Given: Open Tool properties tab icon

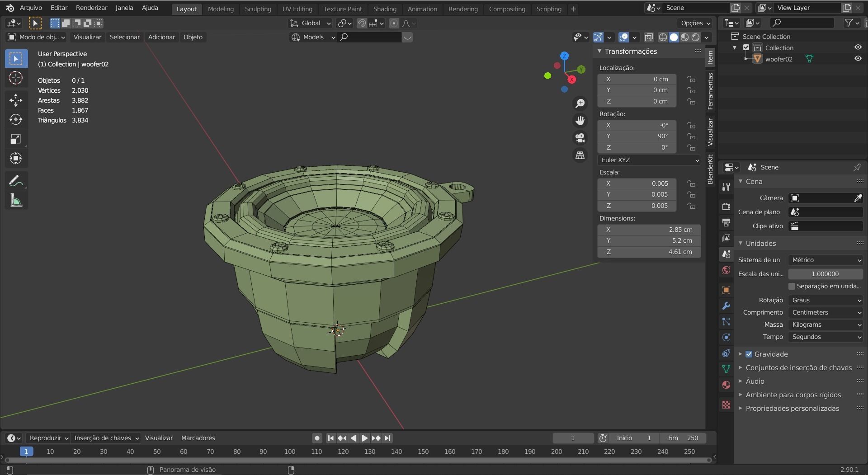Looking at the screenshot, I should (x=726, y=187).
